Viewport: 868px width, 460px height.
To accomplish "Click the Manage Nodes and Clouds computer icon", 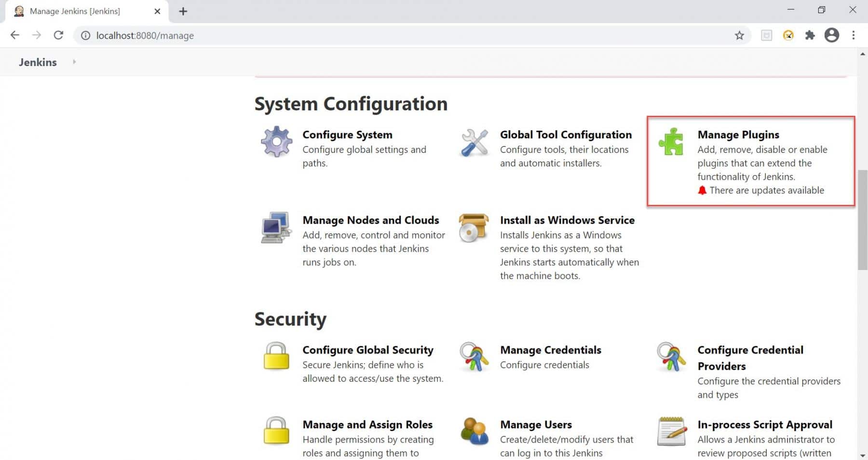I will 275,227.
